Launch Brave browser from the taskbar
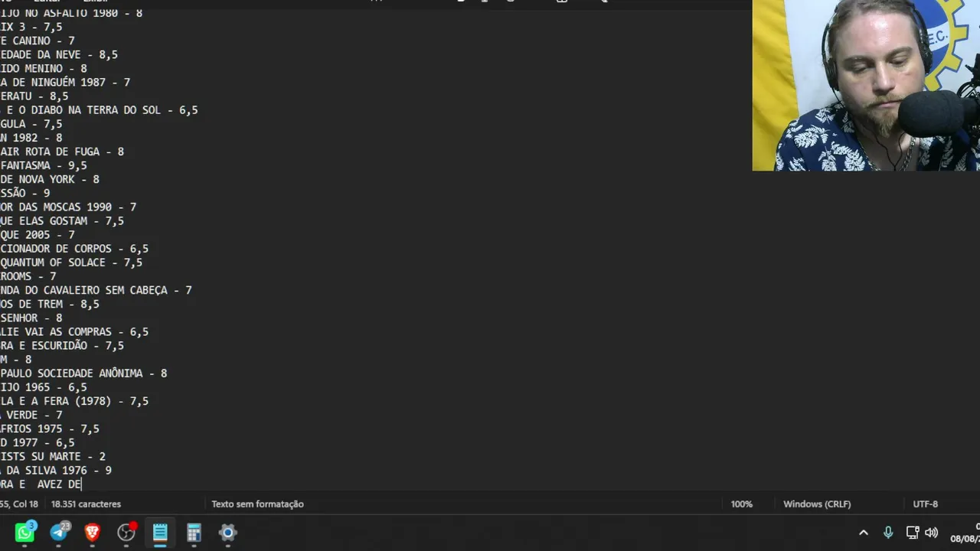This screenshot has height=551, width=980. point(93,532)
